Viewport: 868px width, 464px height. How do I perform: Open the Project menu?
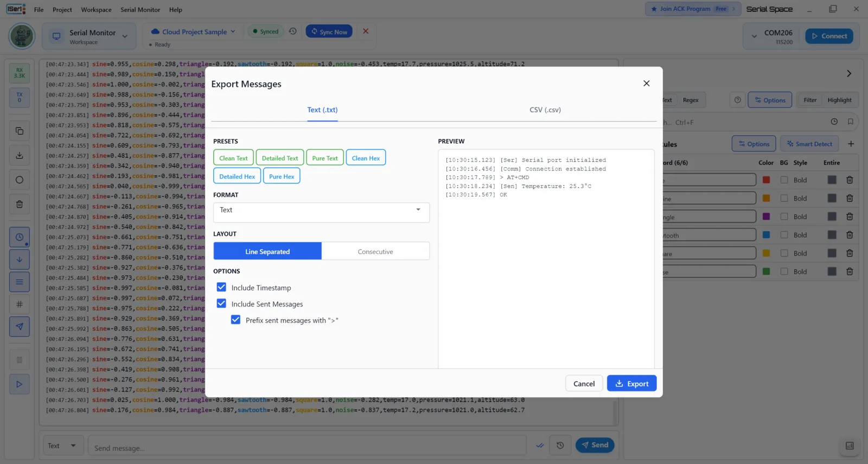pyautogui.click(x=62, y=9)
